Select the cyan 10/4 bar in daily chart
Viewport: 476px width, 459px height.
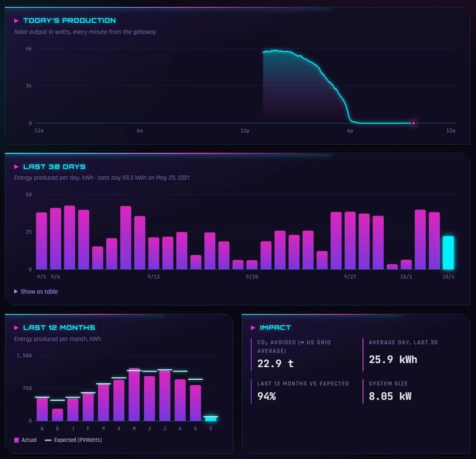click(448, 253)
